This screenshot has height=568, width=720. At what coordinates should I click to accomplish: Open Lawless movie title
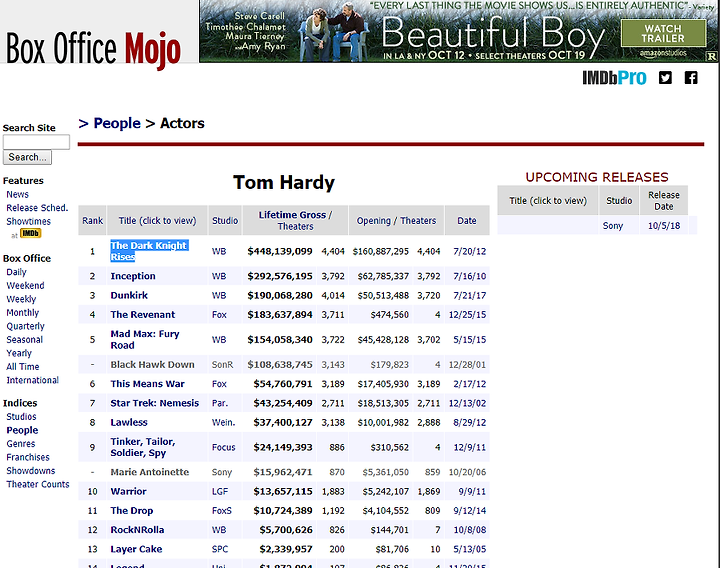point(129,422)
